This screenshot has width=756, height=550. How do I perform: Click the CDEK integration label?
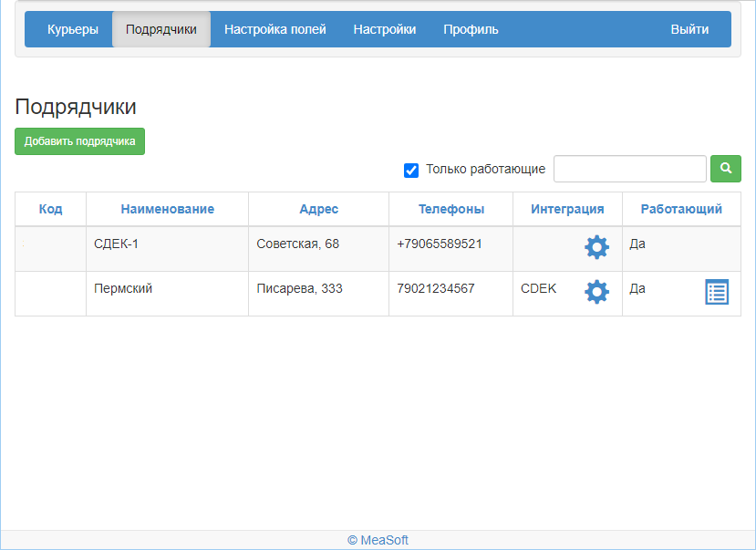click(539, 288)
